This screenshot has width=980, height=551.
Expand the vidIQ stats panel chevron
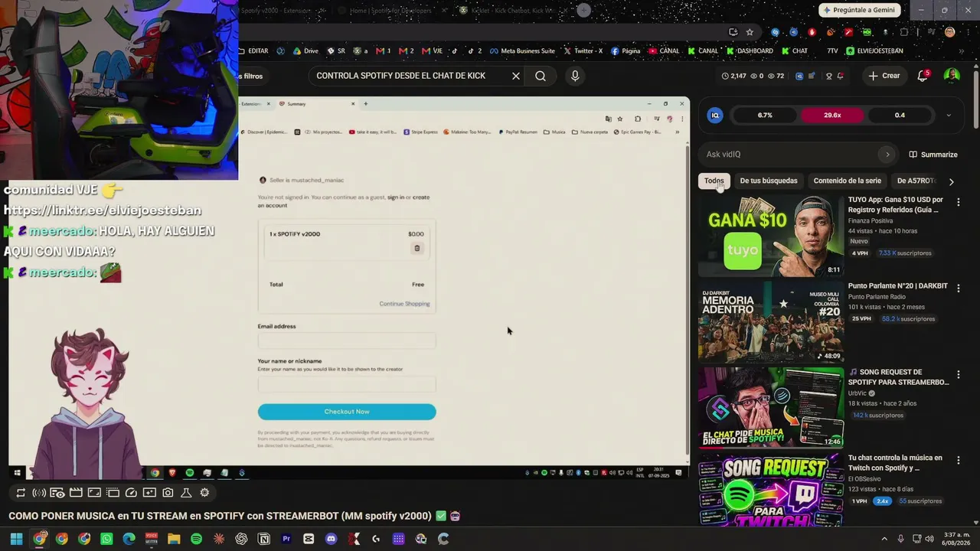[949, 116]
